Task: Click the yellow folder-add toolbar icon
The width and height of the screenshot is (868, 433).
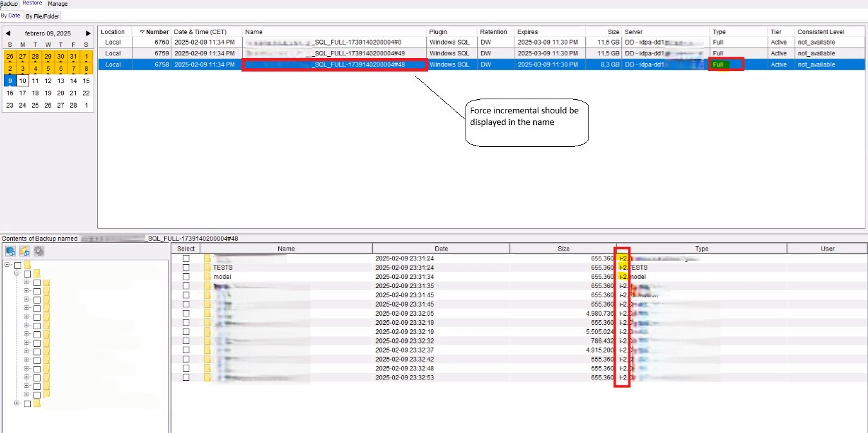Action: pos(25,251)
